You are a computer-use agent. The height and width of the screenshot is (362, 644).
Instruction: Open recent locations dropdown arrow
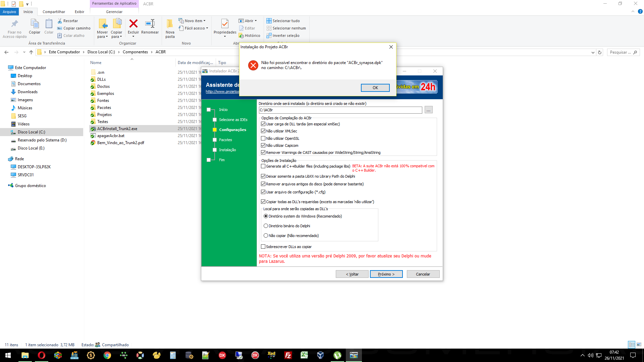(24, 52)
